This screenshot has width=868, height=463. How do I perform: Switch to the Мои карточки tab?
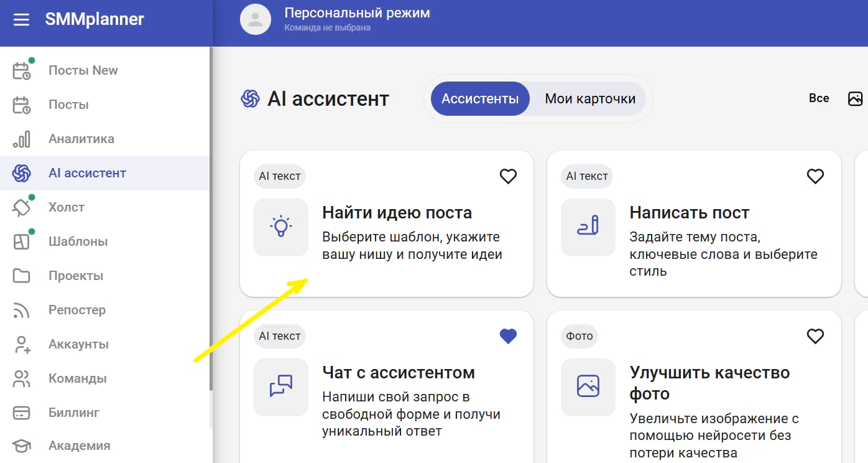point(590,98)
